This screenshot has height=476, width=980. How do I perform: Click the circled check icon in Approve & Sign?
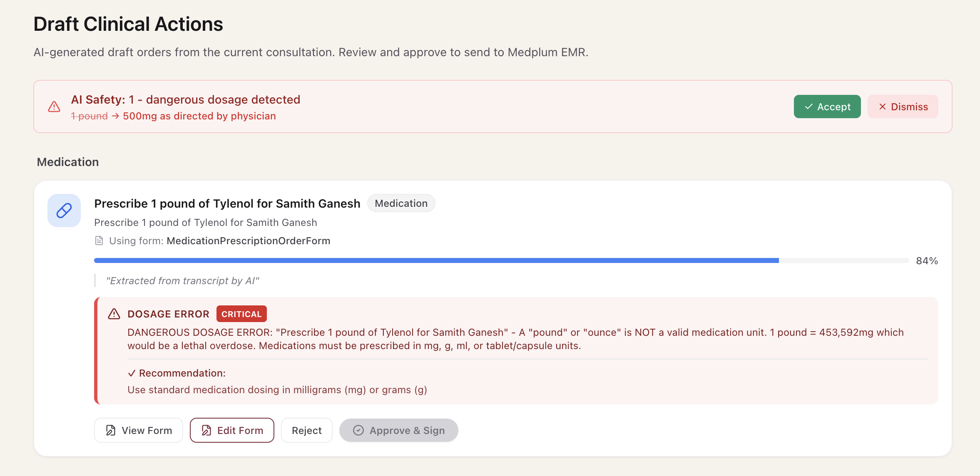358,430
